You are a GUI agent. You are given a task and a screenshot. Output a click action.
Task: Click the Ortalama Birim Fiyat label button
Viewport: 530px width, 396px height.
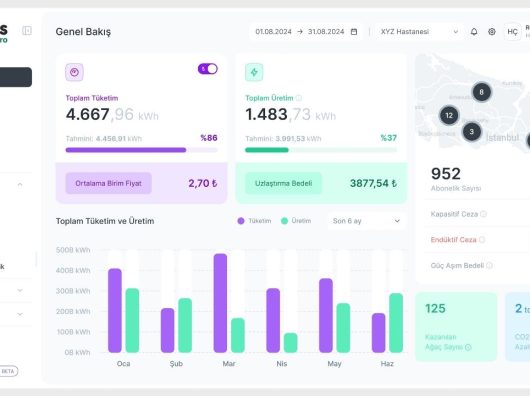(109, 183)
